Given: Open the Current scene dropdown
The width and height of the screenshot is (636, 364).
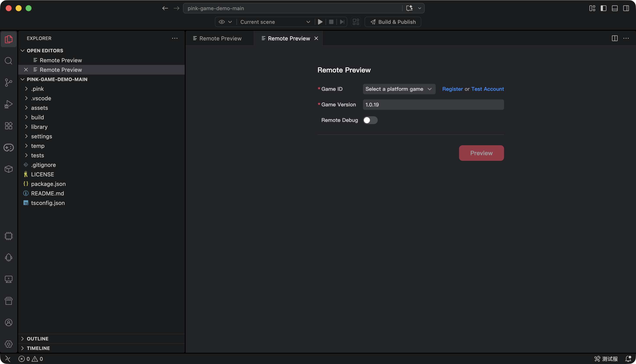Looking at the screenshot, I should coord(275,22).
